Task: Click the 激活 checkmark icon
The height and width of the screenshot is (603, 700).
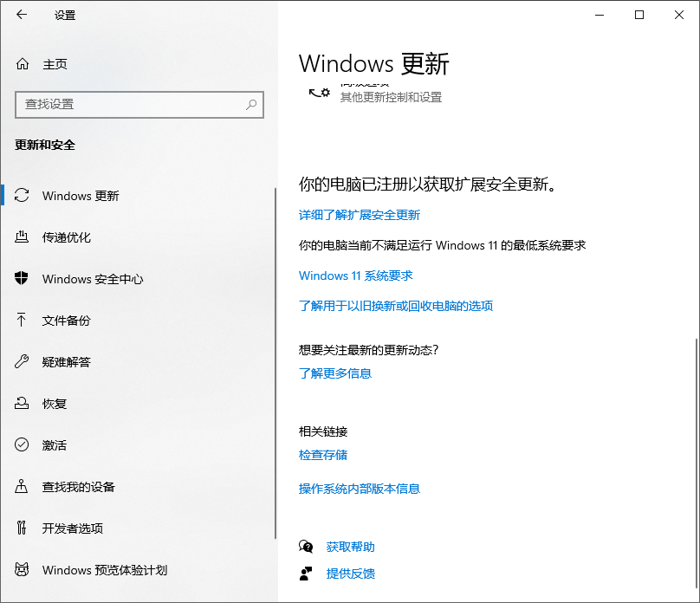Action: (22, 445)
